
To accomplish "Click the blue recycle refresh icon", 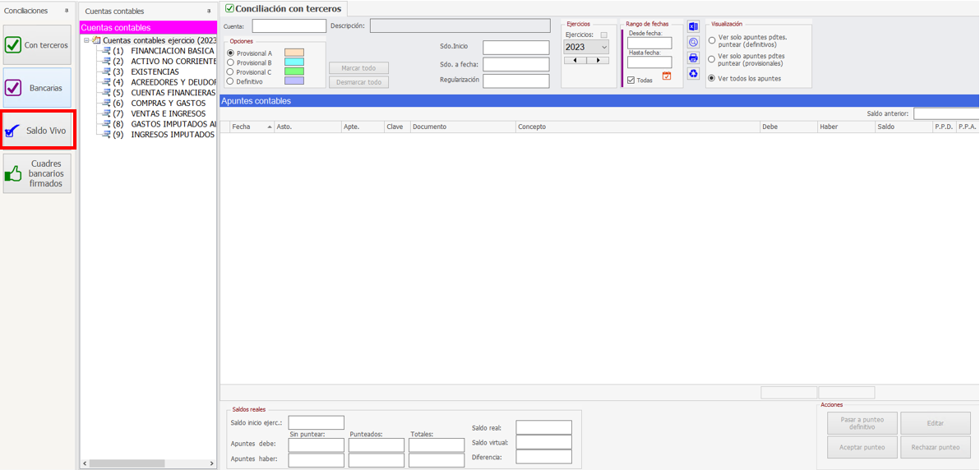I will [693, 74].
